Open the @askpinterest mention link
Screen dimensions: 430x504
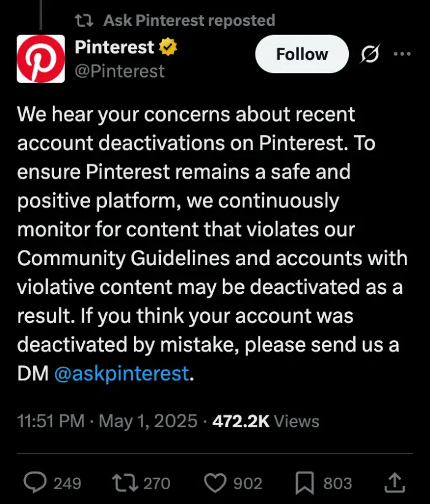tap(120, 373)
